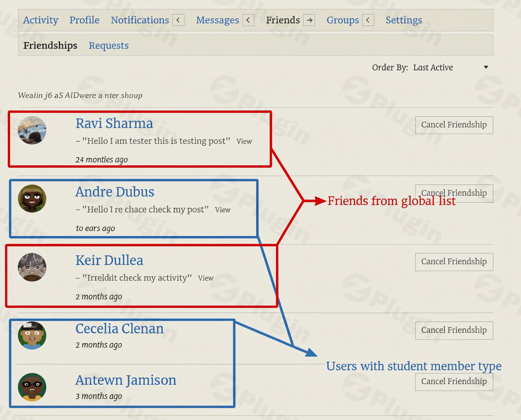Click Keir Dullea's avatar
The image size is (521, 420).
pos(32,267)
